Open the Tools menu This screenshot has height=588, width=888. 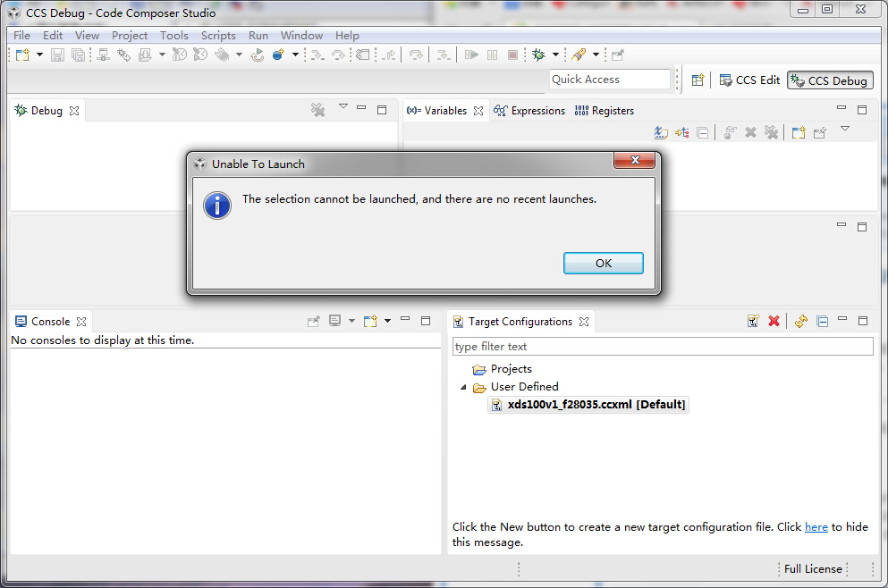coord(173,35)
